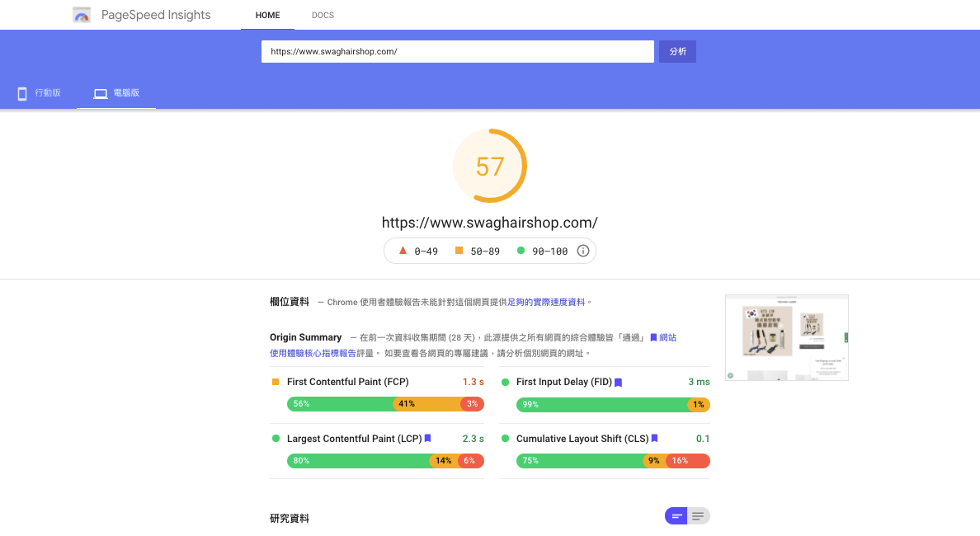Screen dimensions: 980x536
Task: Click the First Contentful Paint (FCP) label
Action: 347,382
